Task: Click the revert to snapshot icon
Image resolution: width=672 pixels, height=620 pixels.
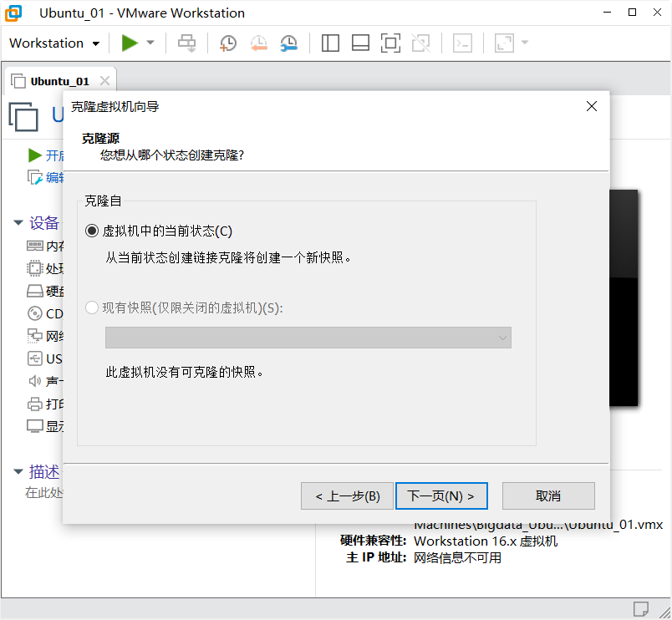Action: (259, 43)
